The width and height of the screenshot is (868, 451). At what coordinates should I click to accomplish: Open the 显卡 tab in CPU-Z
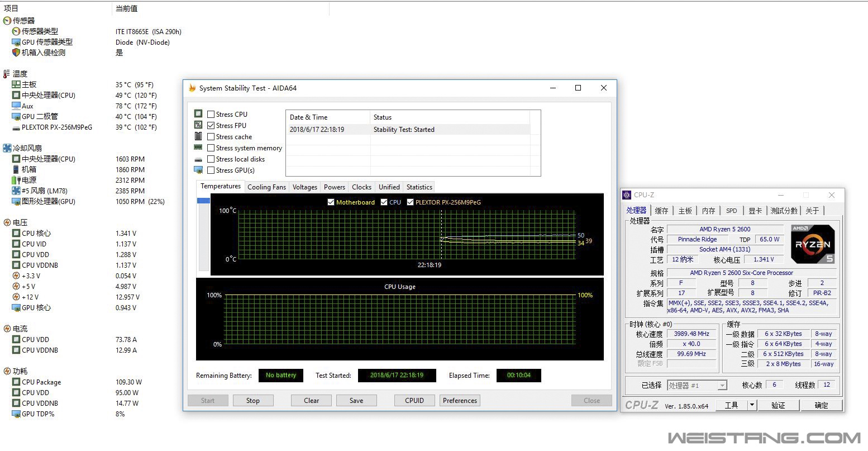(x=755, y=211)
